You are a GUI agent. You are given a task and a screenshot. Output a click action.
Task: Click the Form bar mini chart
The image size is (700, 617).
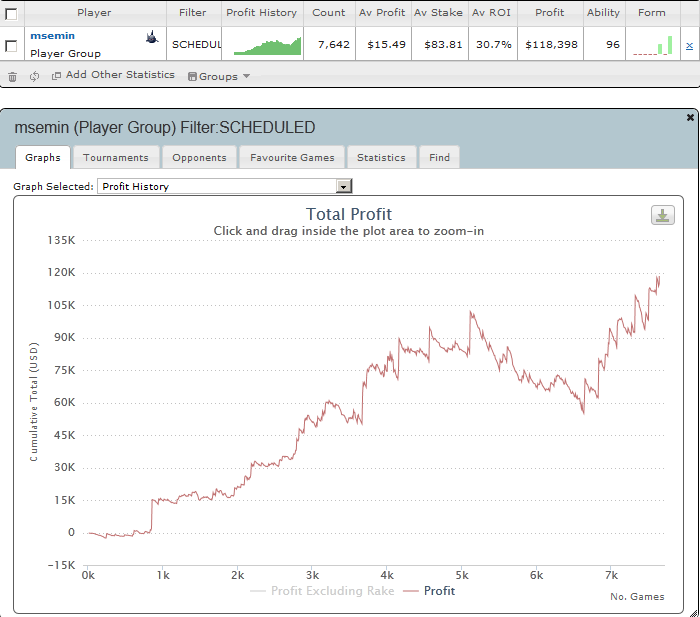coord(653,46)
